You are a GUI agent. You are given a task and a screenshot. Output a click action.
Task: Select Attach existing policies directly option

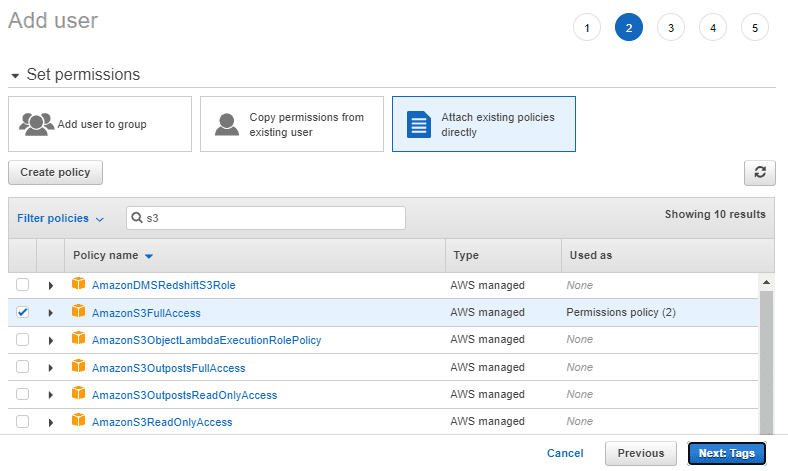pyautogui.click(x=483, y=124)
